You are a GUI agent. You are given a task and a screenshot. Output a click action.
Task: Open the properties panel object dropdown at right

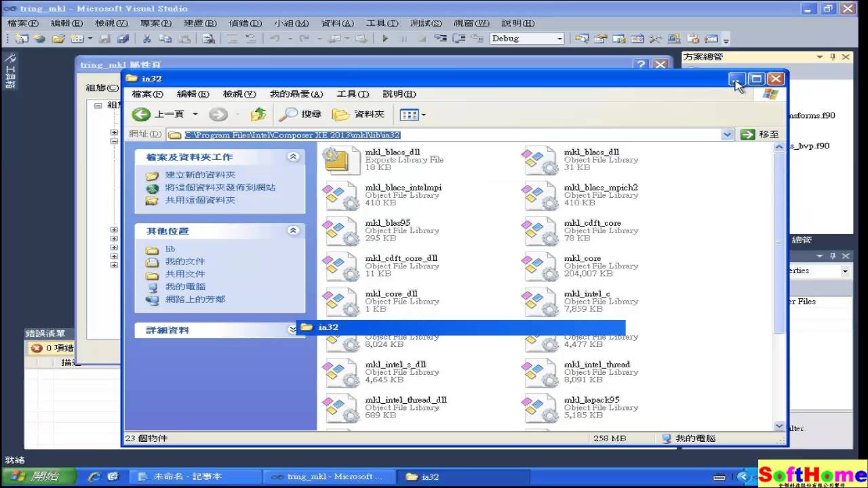(845, 271)
